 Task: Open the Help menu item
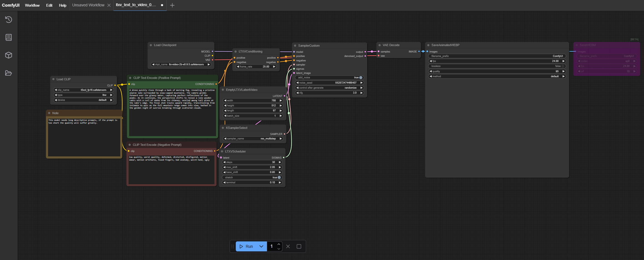62,5
